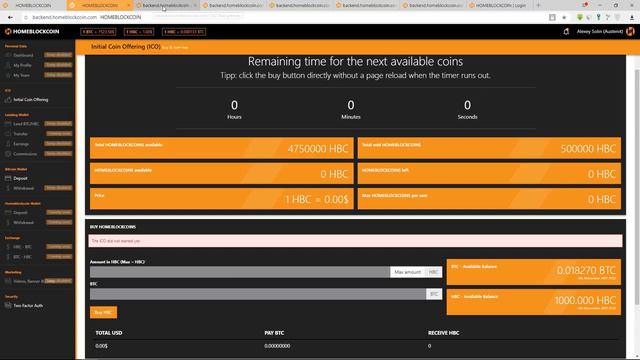Open Earnings in the sidebar
640x360 pixels.
tap(21, 144)
